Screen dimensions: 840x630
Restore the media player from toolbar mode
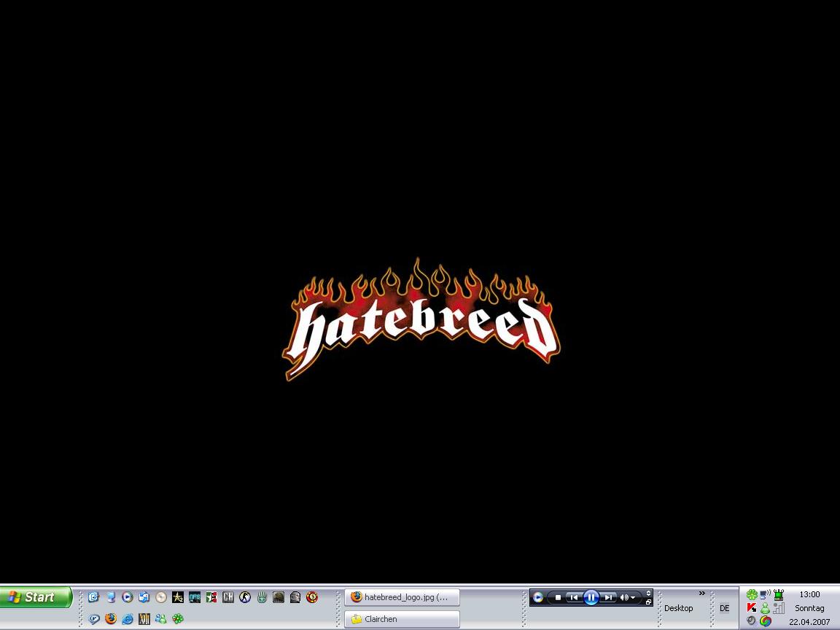648,602
